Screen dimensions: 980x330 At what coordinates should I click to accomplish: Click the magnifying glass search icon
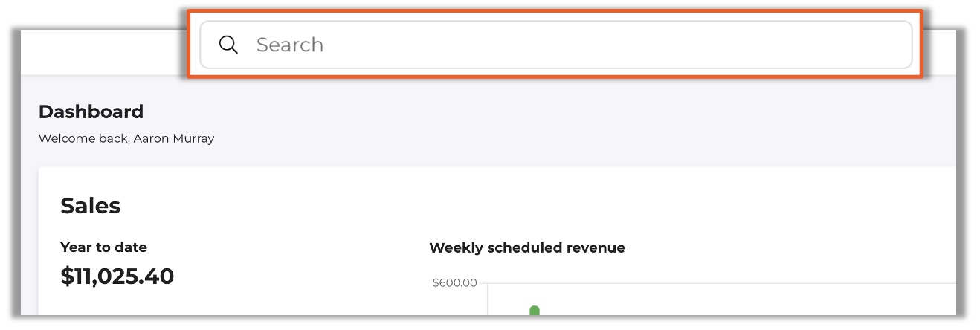228,45
